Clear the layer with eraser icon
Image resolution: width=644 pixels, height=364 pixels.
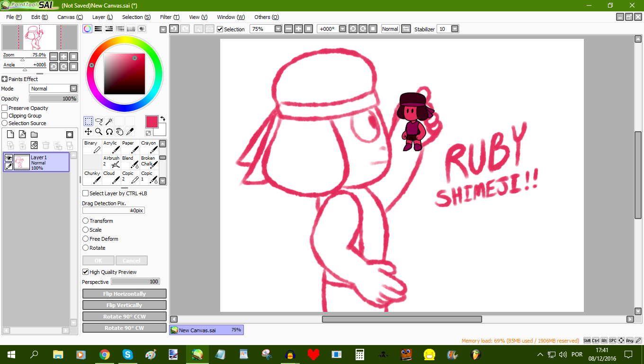click(34, 145)
